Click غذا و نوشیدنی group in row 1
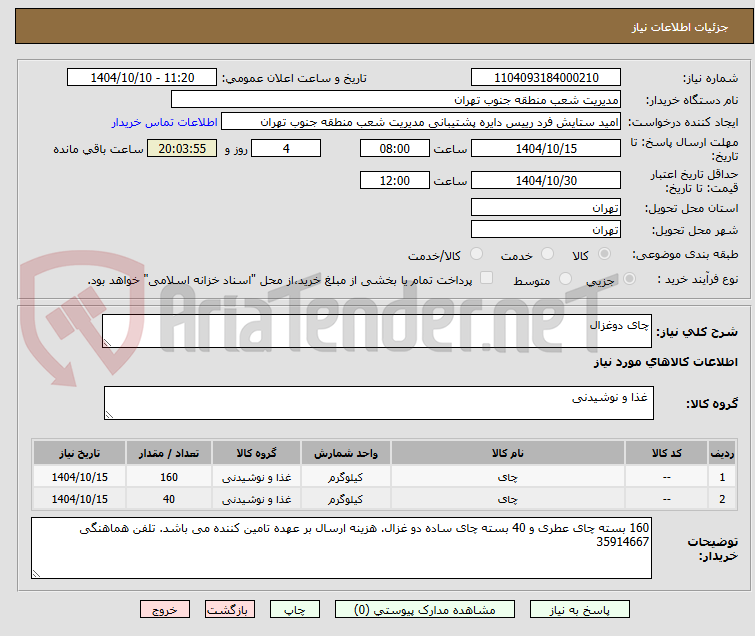Screen dimensions: 755x636 pos(256,477)
